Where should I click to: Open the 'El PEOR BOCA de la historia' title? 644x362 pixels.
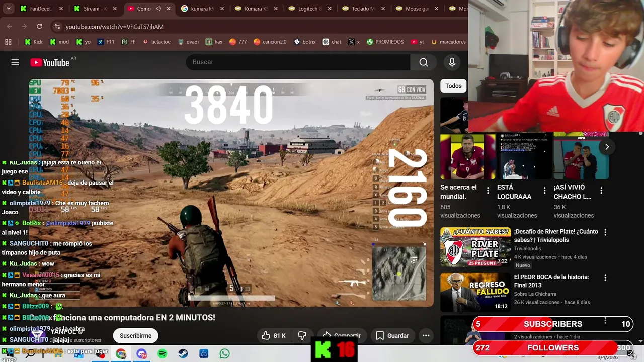551,281
